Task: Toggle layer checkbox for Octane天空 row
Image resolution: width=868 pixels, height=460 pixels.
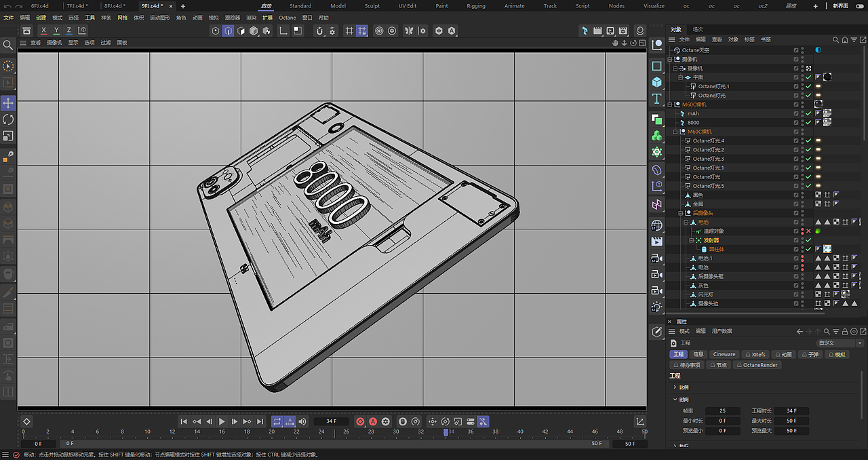Action: click(796, 50)
